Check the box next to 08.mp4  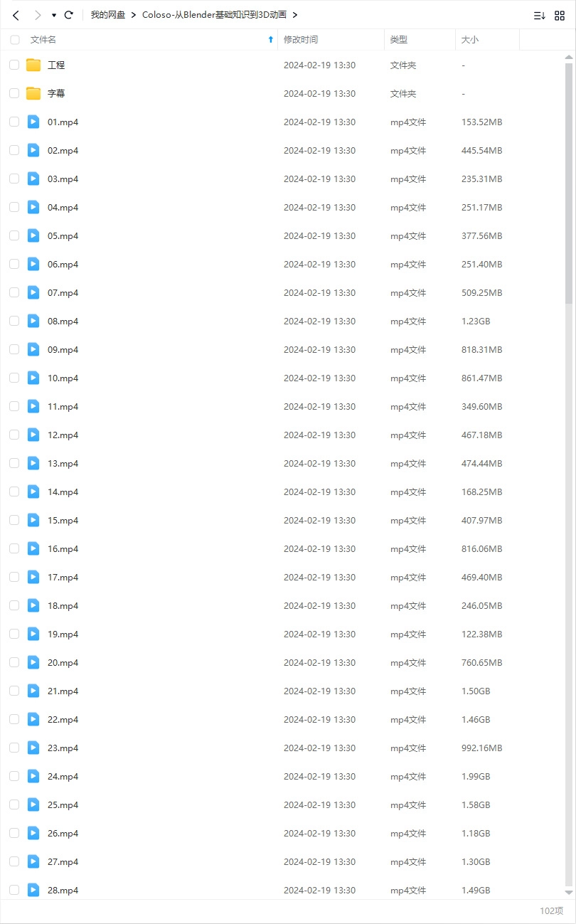pos(14,321)
